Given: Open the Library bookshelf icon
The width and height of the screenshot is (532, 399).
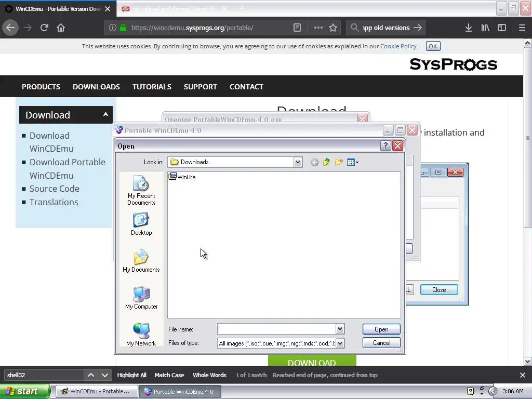Looking at the screenshot, I should (485, 28).
